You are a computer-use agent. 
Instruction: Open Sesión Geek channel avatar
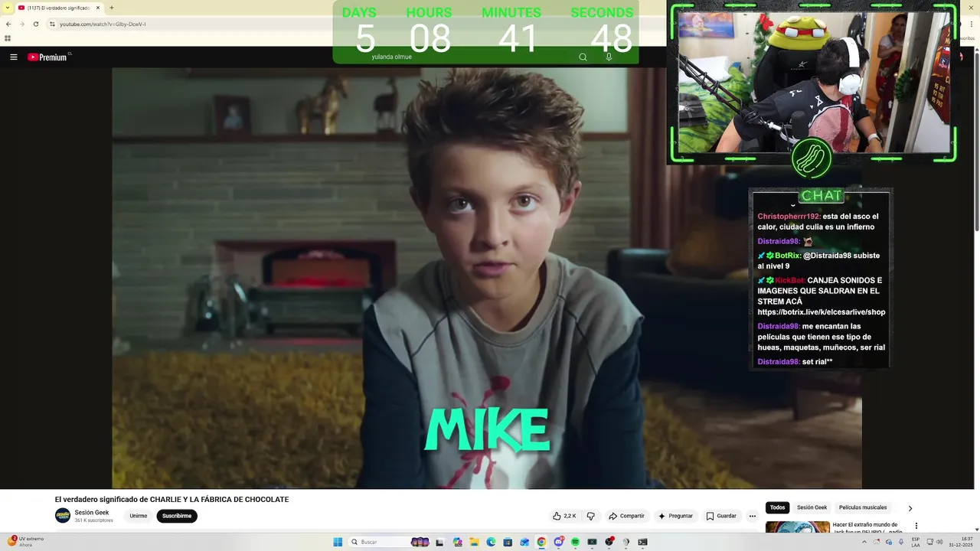[63, 516]
